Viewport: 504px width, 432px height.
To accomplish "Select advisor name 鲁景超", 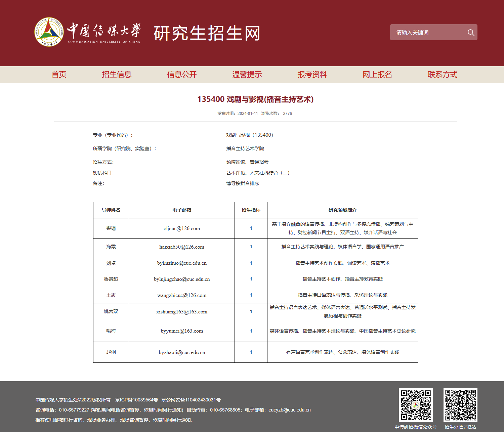I will 111,279.
